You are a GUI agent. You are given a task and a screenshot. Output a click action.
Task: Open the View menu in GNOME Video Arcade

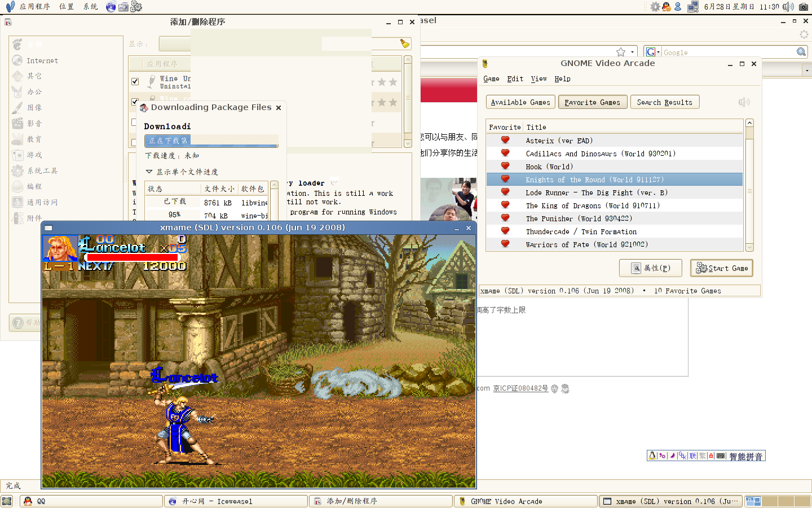coord(539,79)
